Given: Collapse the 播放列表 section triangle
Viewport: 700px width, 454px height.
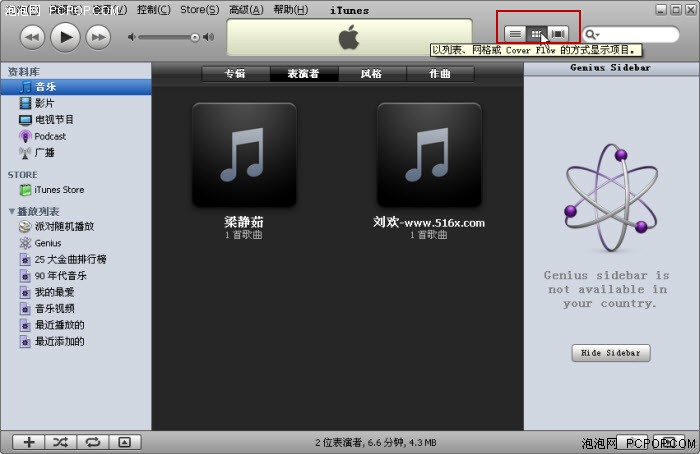Looking at the screenshot, I should [12, 211].
